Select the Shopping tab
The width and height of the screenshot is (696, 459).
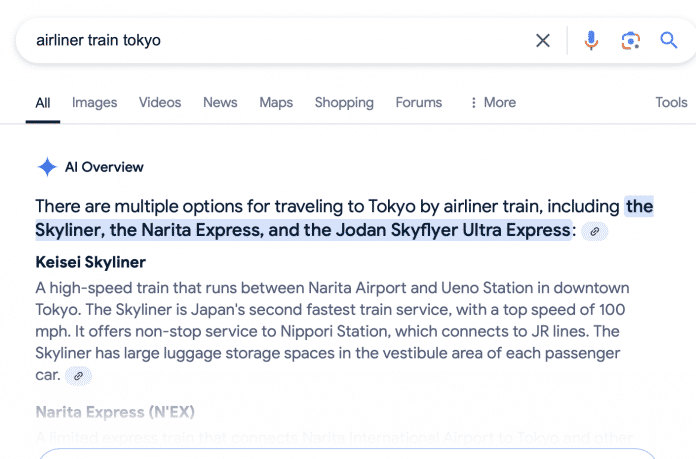344,102
